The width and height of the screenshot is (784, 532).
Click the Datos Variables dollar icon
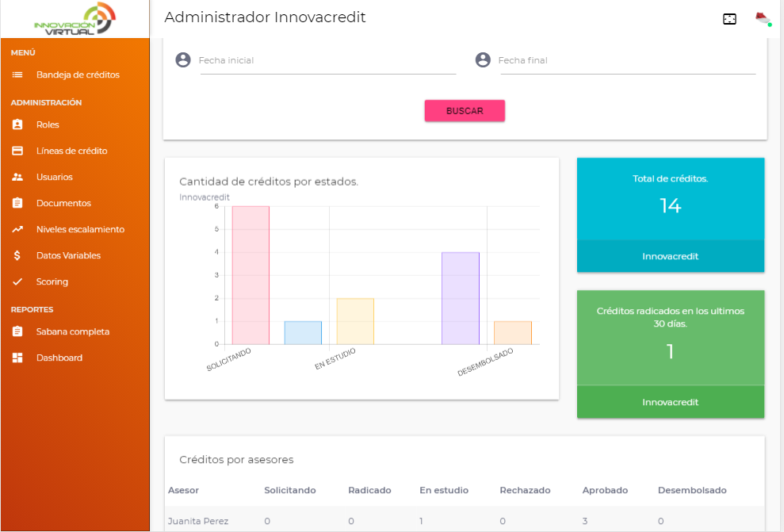[17, 256]
